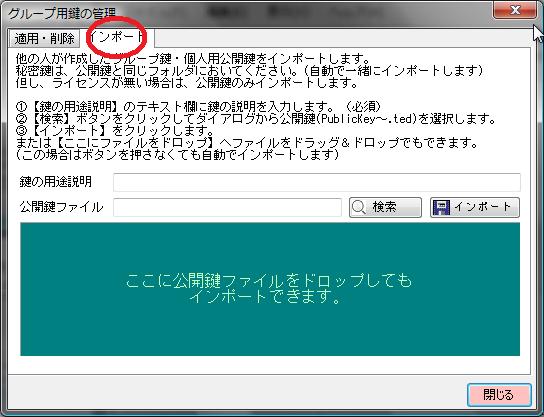Screen dimensions: 544x417
Task: Click the 鍵の用途説明 label
Action: tap(56, 182)
